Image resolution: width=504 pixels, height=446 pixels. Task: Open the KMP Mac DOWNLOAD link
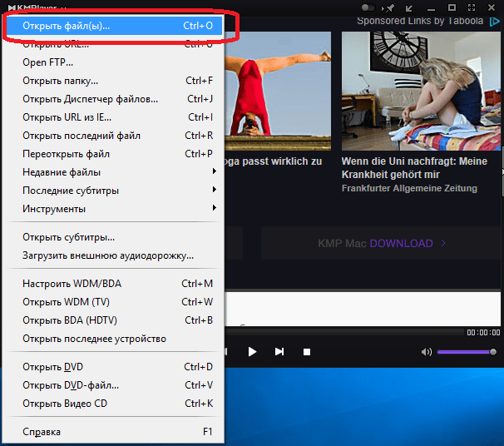point(381,244)
